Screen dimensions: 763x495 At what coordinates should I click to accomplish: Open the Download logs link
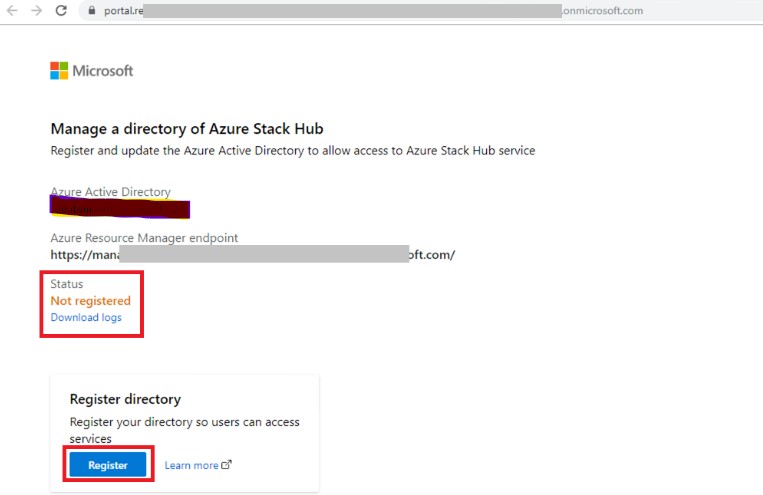coord(86,317)
